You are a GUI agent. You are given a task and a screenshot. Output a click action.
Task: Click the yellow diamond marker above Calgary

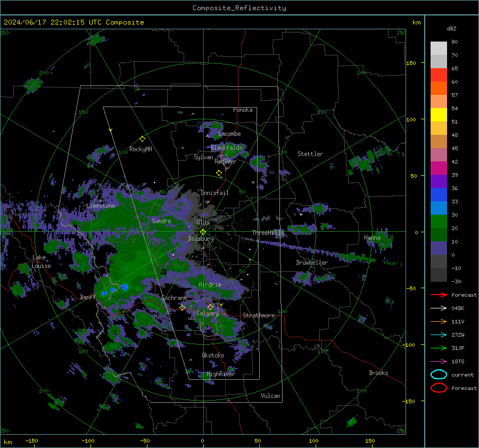click(x=210, y=307)
